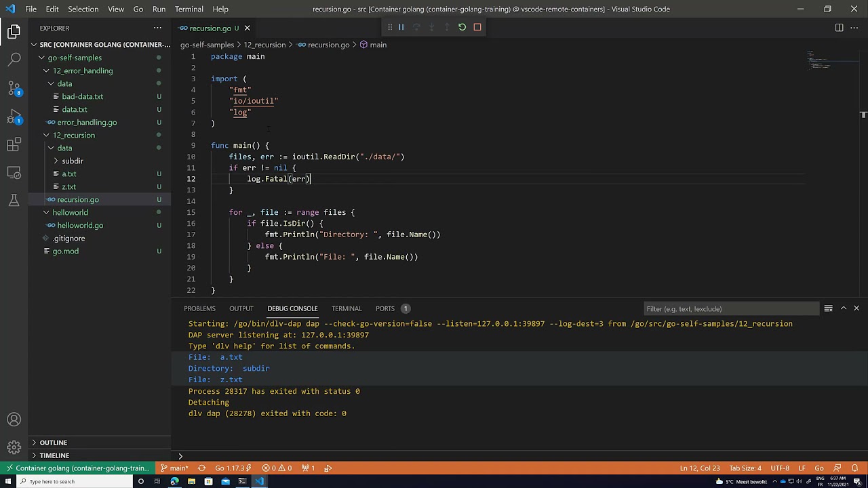Pause the debug session
Viewport: 868px width, 488px height.
click(401, 27)
